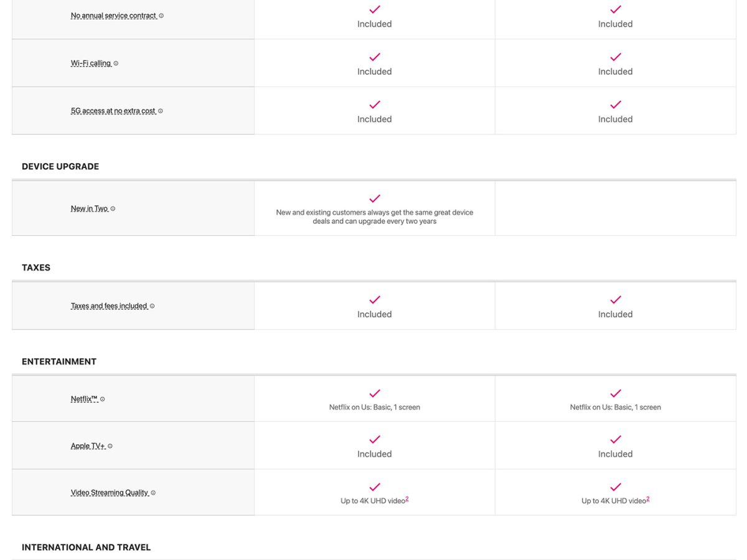Open the Netflix feature label link

(84, 399)
